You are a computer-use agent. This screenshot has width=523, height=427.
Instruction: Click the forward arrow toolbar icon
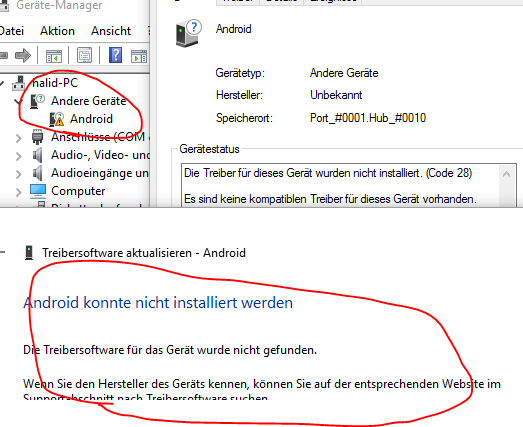[x=23, y=55]
